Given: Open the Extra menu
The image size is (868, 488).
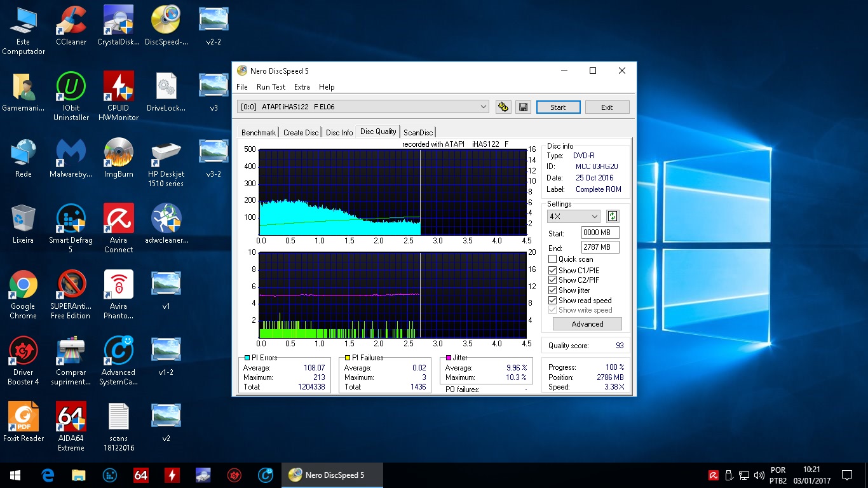Looking at the screenshot, I should coord(302,87).
